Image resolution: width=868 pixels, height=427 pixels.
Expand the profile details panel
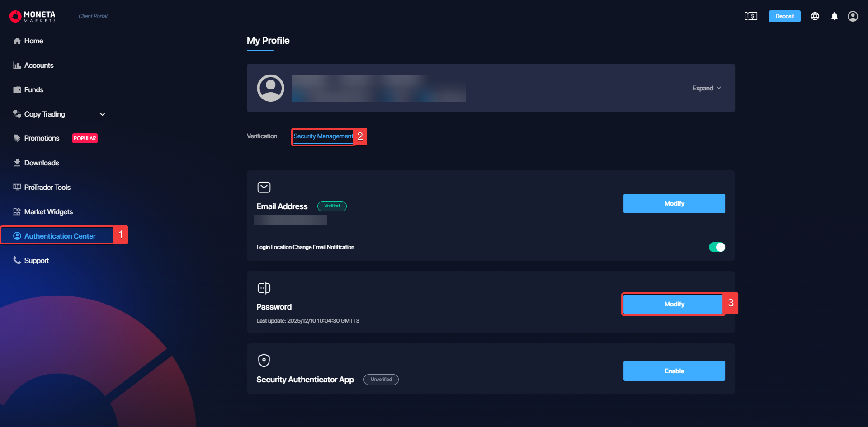pos(707,88)
